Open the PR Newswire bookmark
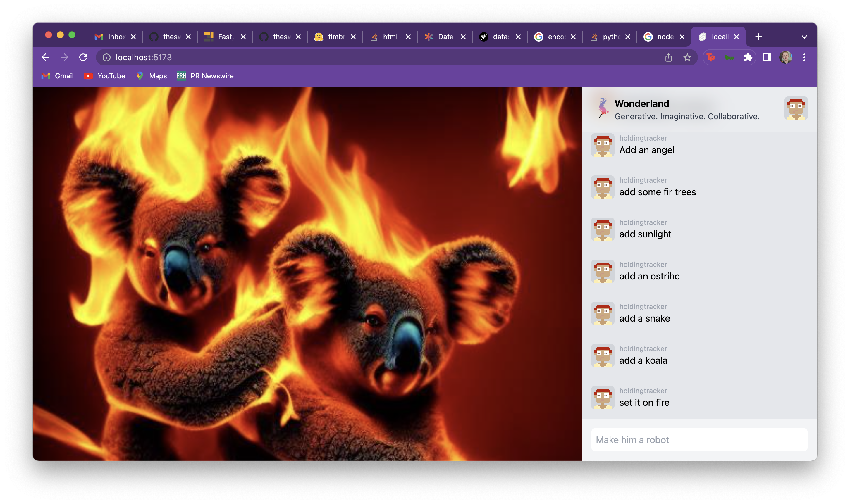The width and height of the screenshot is (850, 504). [205, 76]
